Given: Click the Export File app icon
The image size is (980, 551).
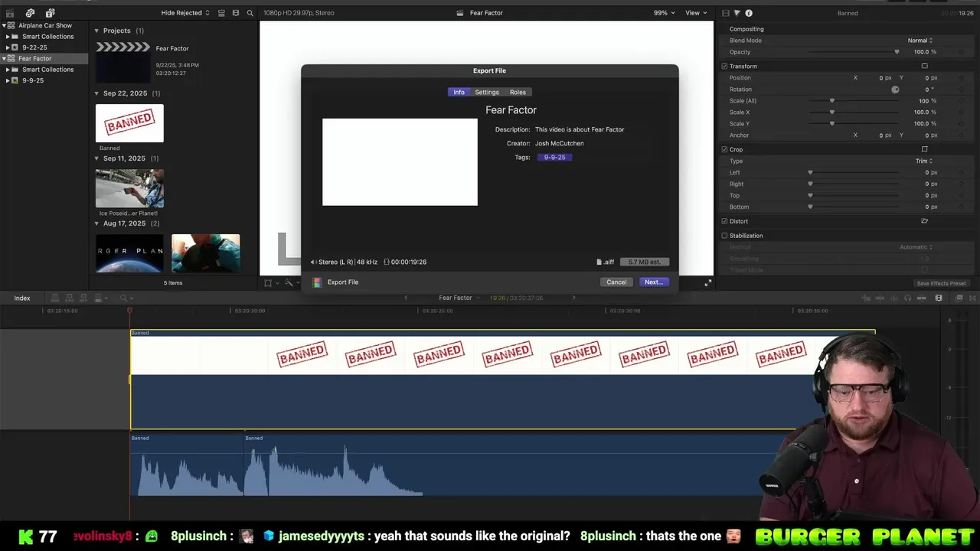Looking at the screenshot, I should (317, 282).
